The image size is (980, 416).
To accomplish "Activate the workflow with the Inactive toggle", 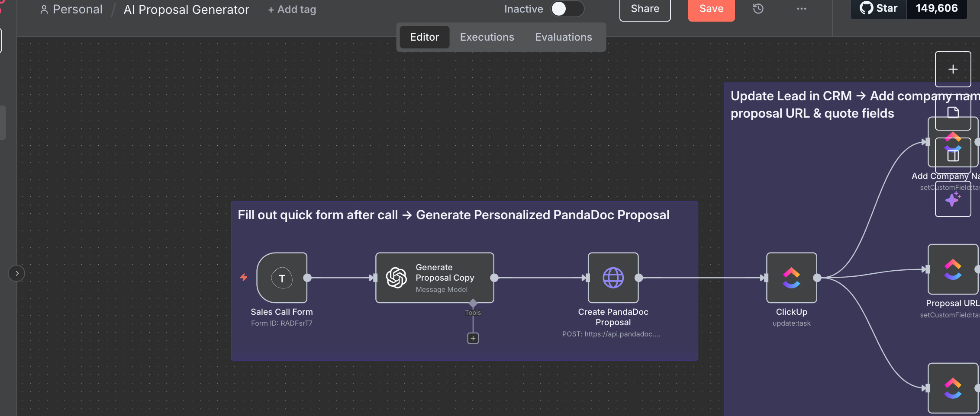I will (x=567, y=9).
